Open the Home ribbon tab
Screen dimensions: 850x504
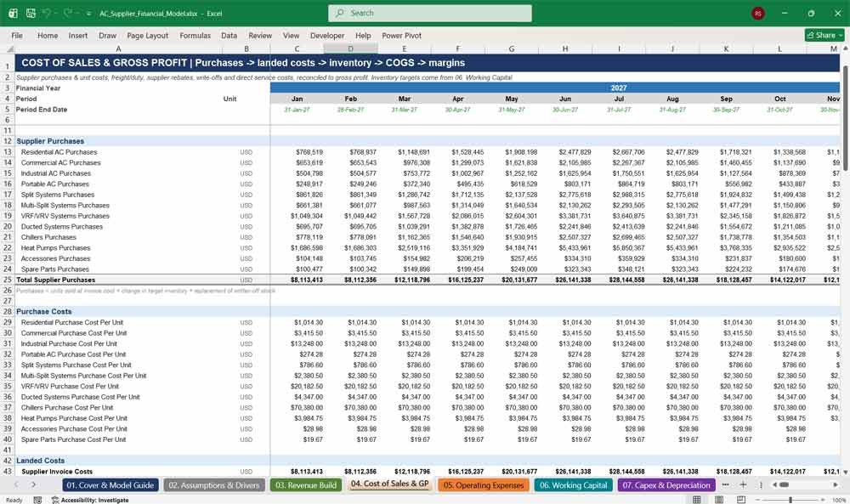48,35
